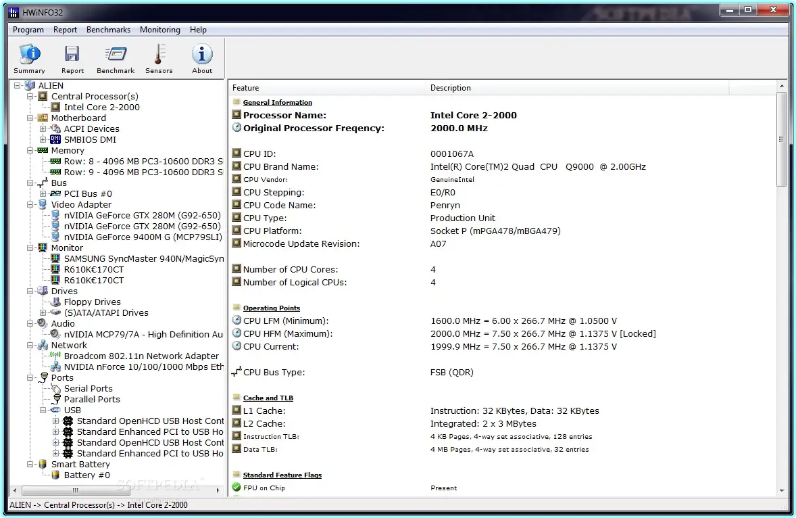Open the Report menu
The height and width of the screenshot is (518, 796).
(65, 29)
